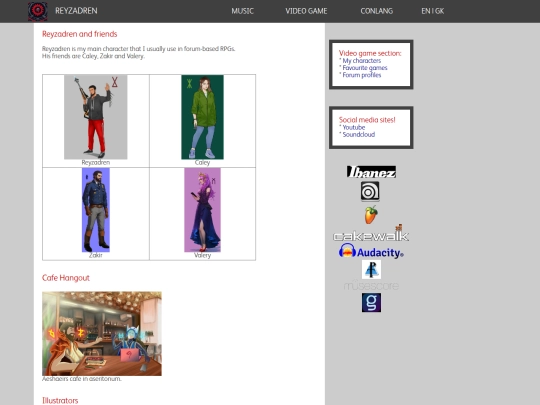540x405 pixels.
Task: Open the Audacity logo link
Action: pyautogui.click(x=371, y=251)
